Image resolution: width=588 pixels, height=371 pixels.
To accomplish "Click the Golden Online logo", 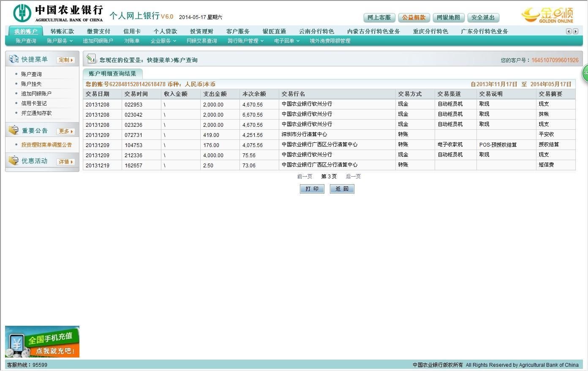I will tap(547, 15).
